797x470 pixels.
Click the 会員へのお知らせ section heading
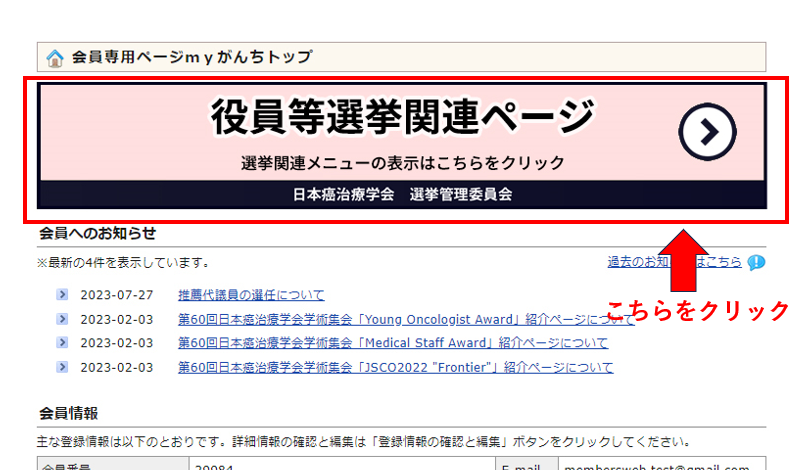tap(98, 233)
